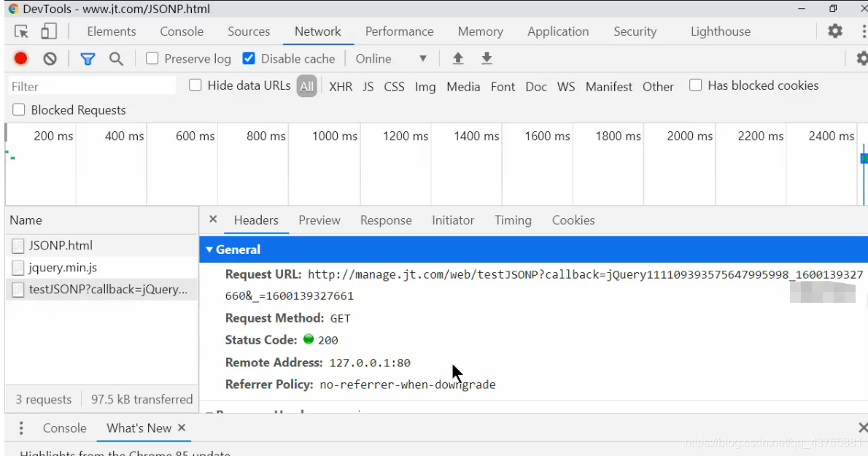Activate the inspect element picker icon
The width and height of the screenshot is (868, 456).
[x=22, y=31]
